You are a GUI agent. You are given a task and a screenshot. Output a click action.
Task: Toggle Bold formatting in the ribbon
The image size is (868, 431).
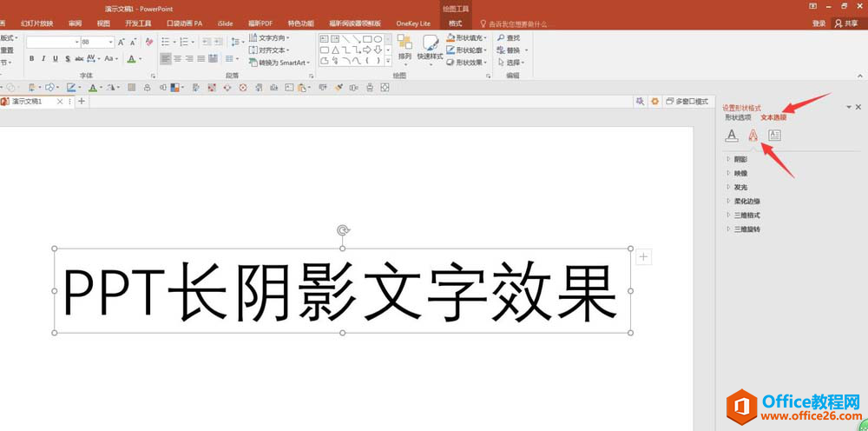pyautogui.click(x=31, y=59)
